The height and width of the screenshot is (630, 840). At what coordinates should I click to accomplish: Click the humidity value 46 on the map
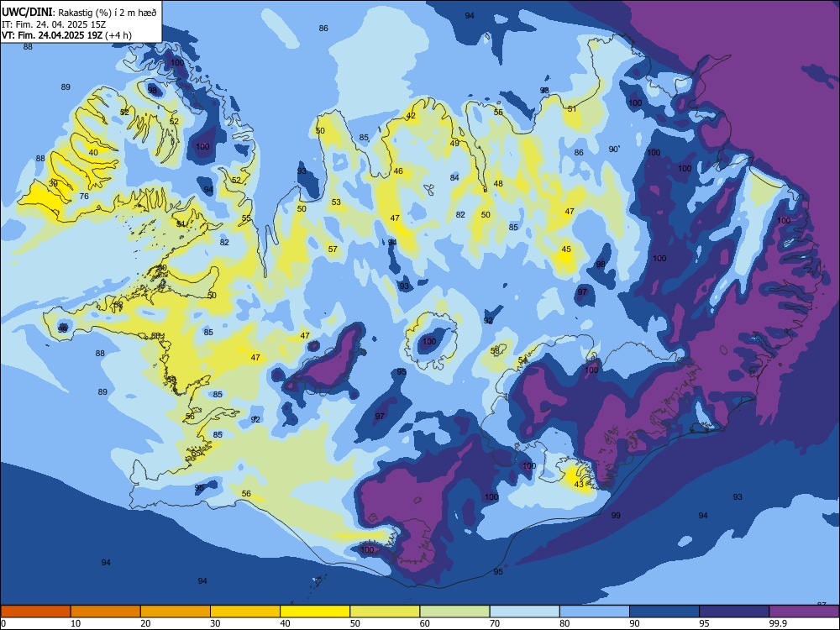(x=398, y=171)
